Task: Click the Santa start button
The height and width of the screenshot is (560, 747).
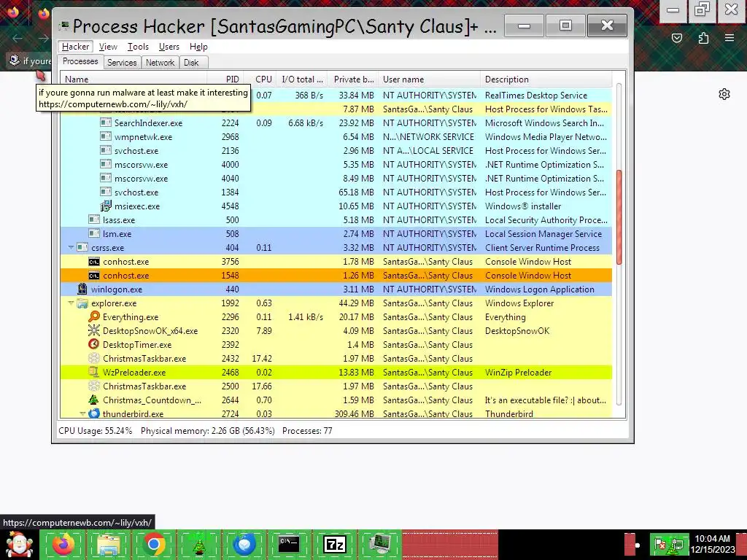Action: coord(19,544)
